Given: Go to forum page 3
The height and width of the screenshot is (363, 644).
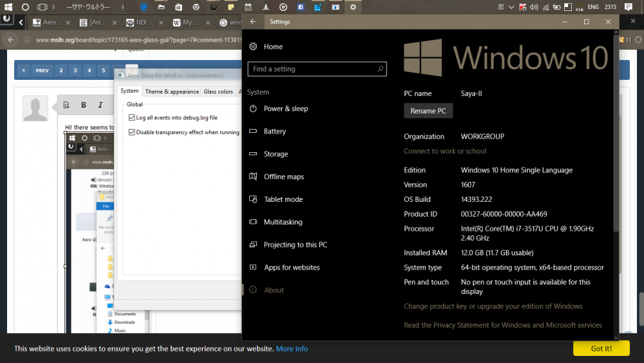Looking at the screenshot, I should [75, 70].
